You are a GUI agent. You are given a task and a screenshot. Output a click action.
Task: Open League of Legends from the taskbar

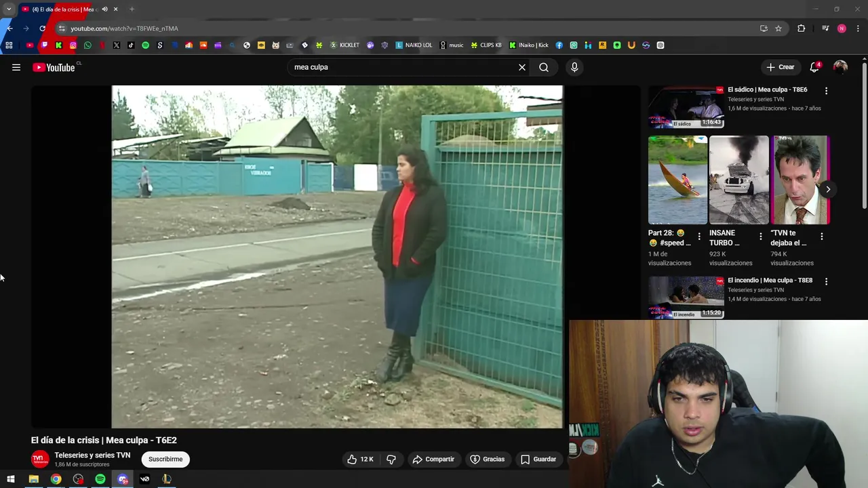pyautogui.click(x=167, y=479)
